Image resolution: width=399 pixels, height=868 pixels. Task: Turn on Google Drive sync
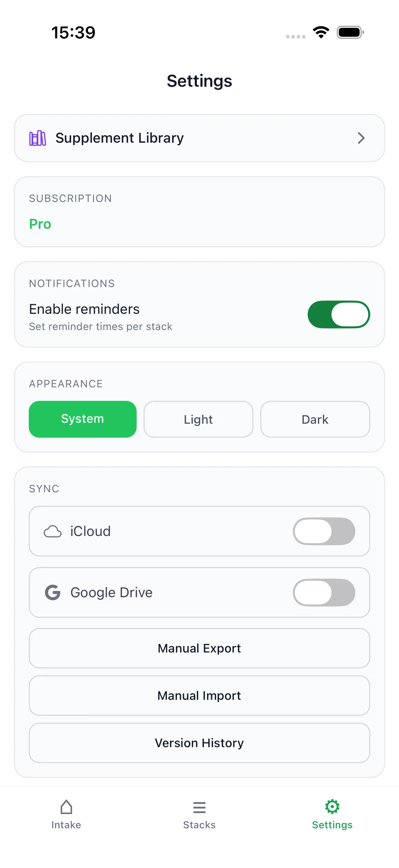[324, 592]
